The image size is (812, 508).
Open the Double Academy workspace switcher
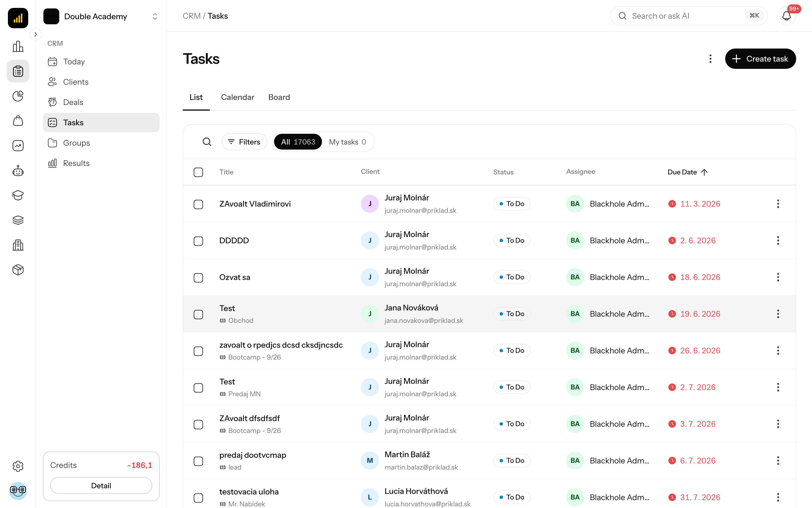101,16
